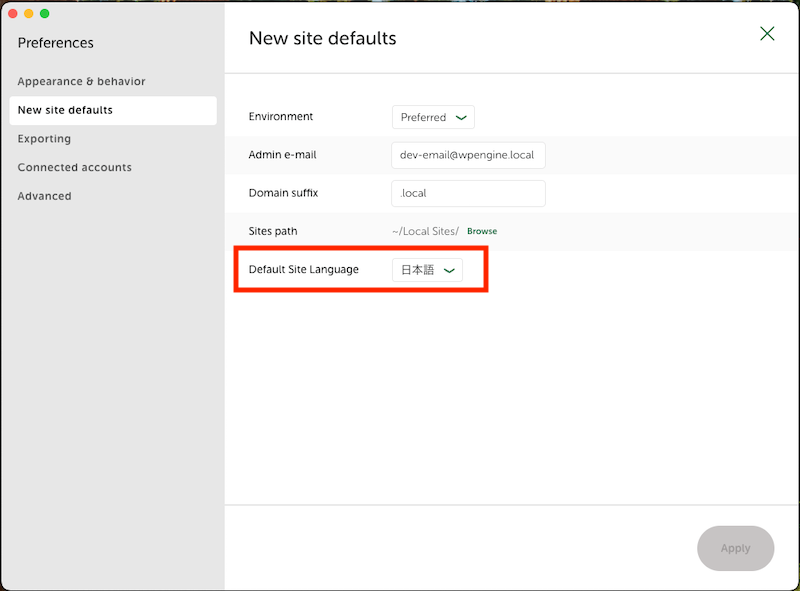
Task: Click the Preferences title in sidebar
Action: [x=56, y=43]
